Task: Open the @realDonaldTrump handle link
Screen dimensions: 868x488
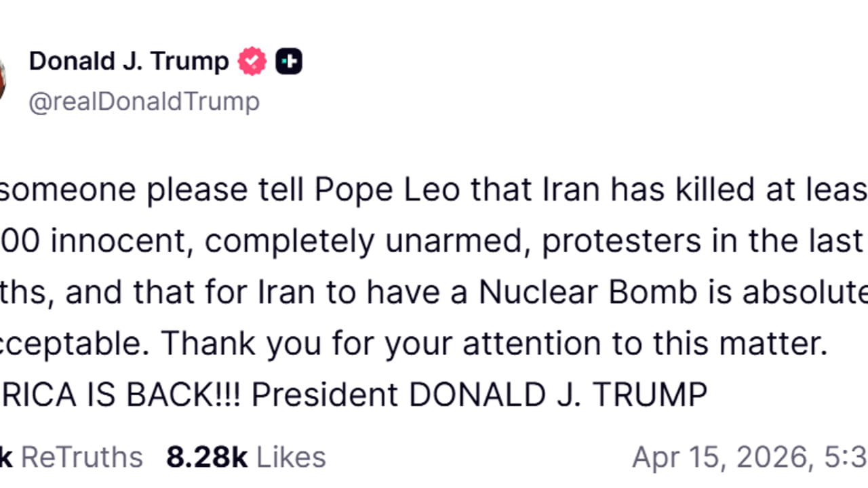Action: click(x=144, y=102)
